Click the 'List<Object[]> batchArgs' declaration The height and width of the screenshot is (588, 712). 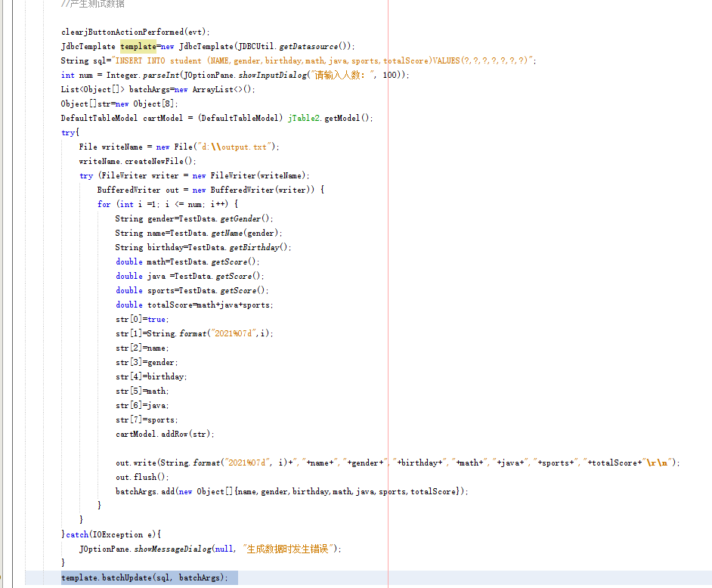pyautogui.click(x=158, y=89)
